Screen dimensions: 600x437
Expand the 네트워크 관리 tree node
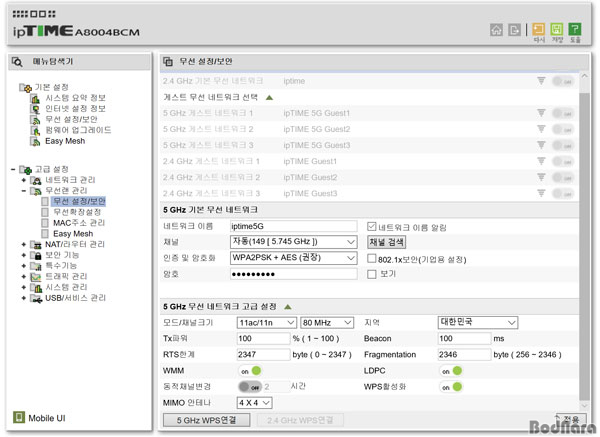point(24,180)
